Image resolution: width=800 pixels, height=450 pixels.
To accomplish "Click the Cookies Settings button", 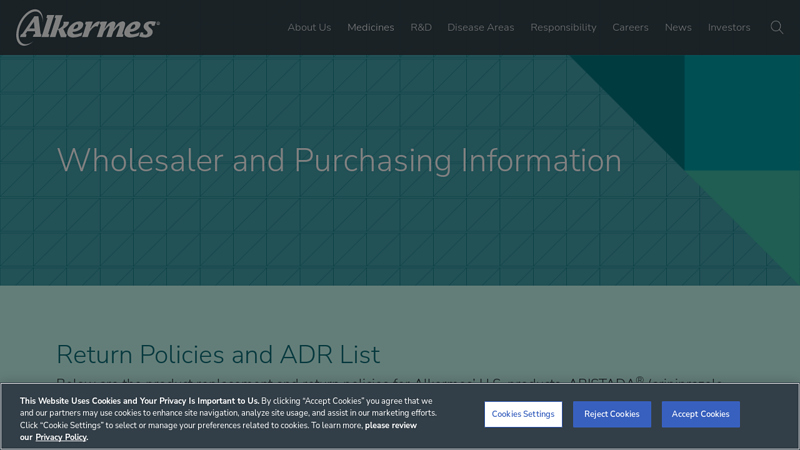I will tap(523, 414).
